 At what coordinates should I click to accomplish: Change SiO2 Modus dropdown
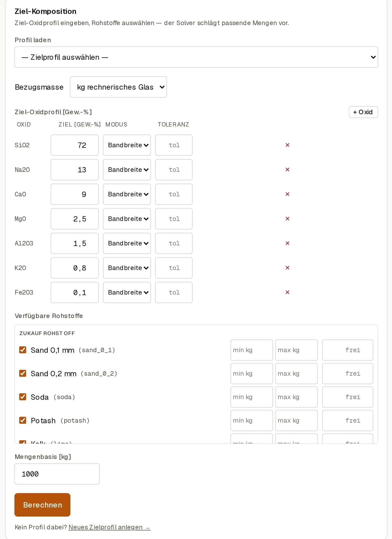click(127, 145)
